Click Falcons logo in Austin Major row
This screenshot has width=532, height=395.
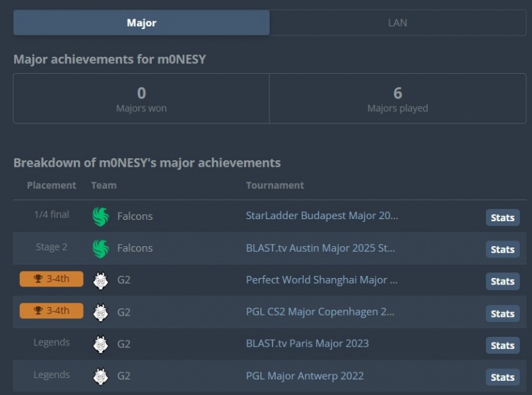click(101, 248)
